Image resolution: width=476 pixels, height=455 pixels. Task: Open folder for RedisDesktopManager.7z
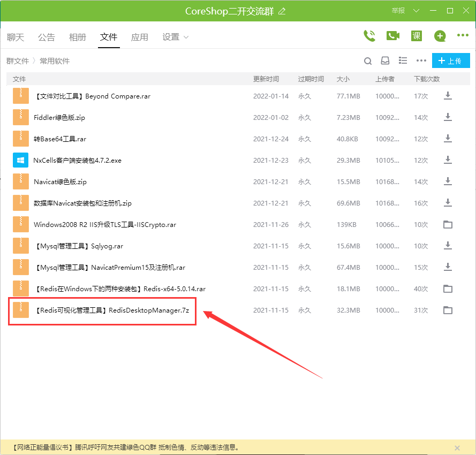[448, 310]
